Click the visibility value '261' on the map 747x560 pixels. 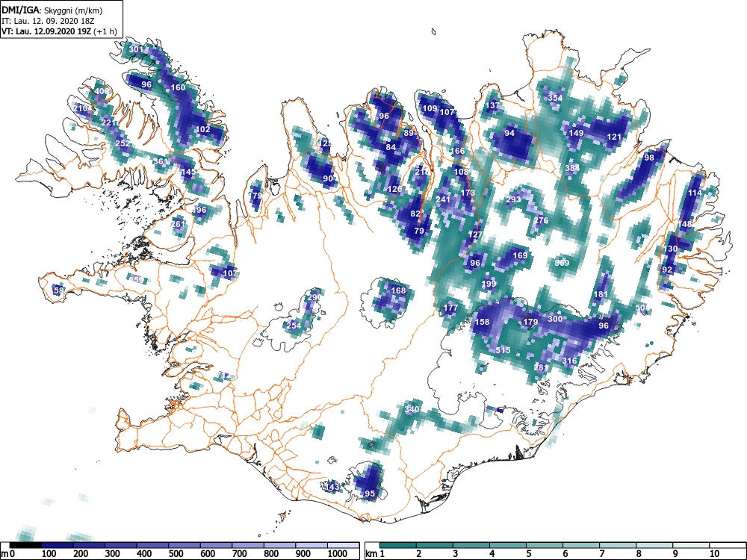178,224
